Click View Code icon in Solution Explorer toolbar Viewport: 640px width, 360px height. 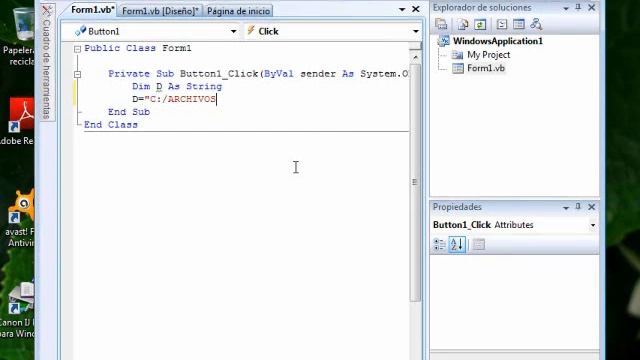502,24
